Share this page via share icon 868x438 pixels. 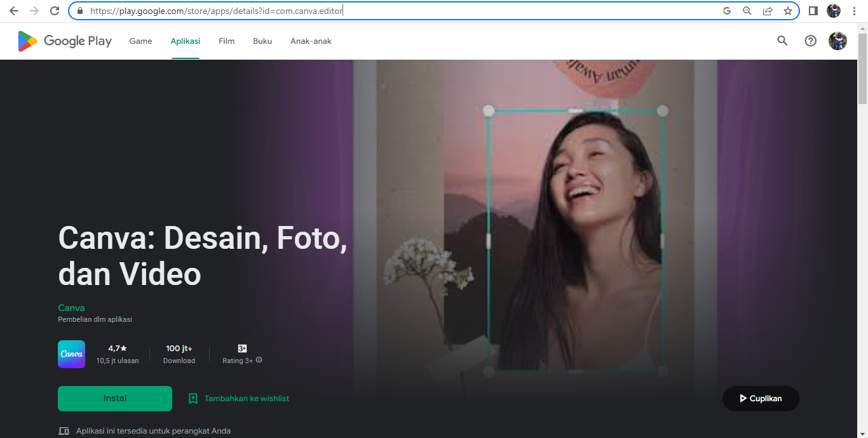(768, 11)
